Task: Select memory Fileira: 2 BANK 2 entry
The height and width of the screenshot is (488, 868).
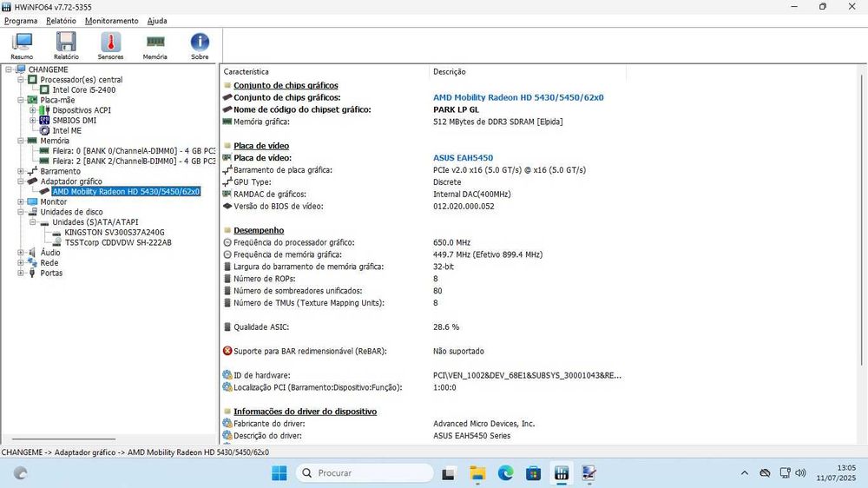Action: pos(134,162)
